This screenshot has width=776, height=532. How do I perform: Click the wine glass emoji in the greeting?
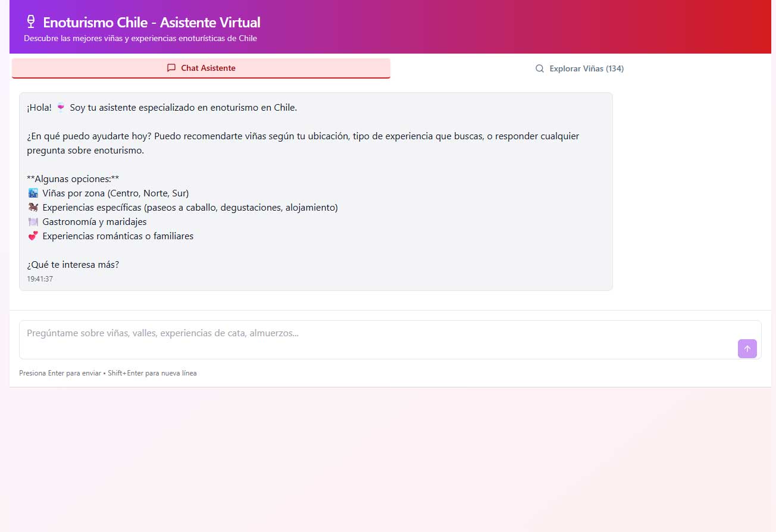click(x=61, y=108)
